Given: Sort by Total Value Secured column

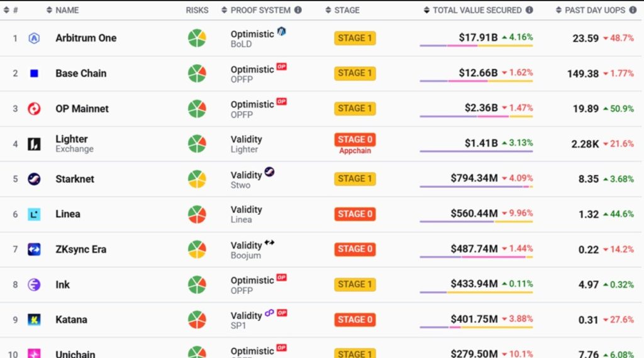Looking at the screenshot, I should coord(477,10).
